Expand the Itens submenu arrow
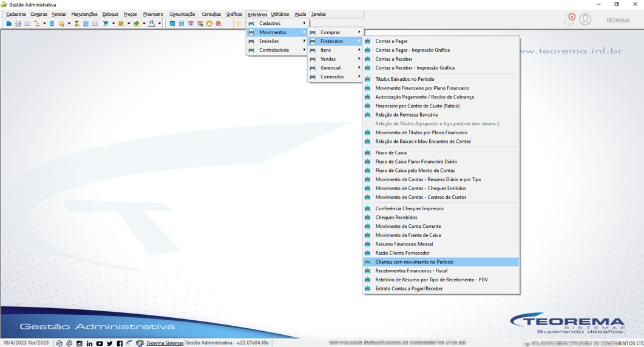The height and width of the screenshot is (347, 644). tap(359, 50)
